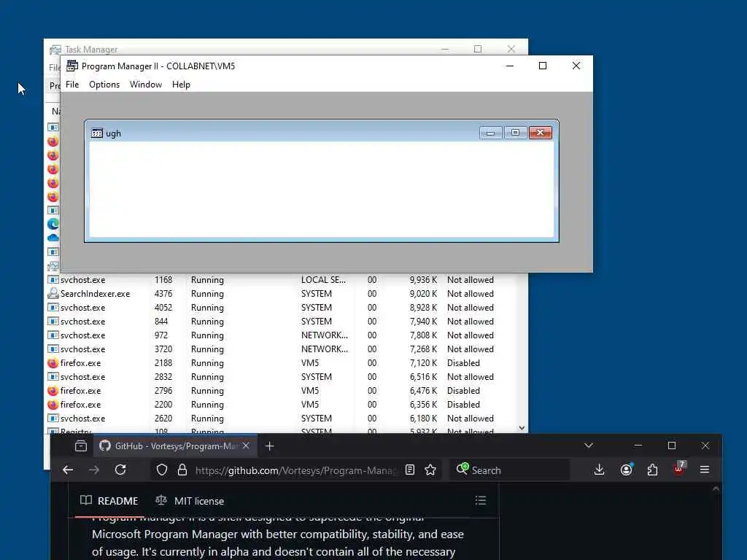The height and width of the screenshot is (560, 747).
Task: Select the SearchIndexer.exe row icon in Task Manager
Action: pos(53,294)
